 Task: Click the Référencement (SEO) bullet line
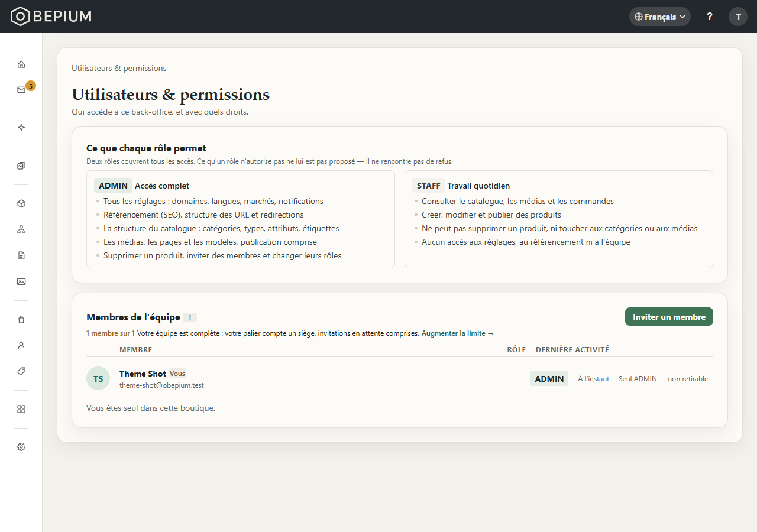(x=203, y=215)
